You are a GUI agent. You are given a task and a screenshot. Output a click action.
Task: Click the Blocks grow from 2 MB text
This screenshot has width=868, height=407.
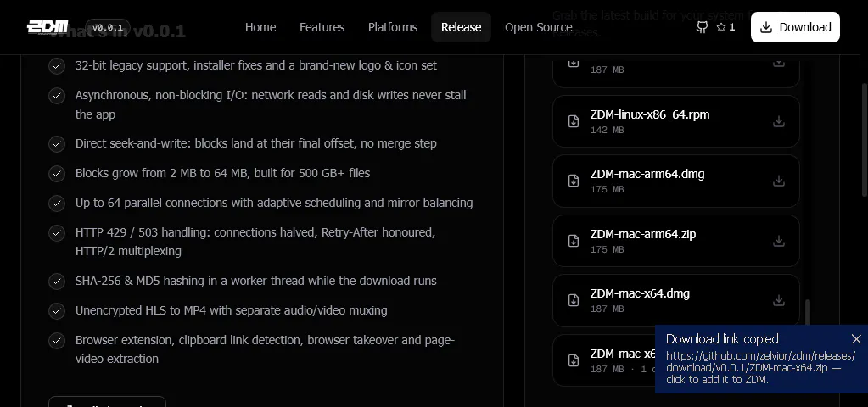[x=222, y=173]
